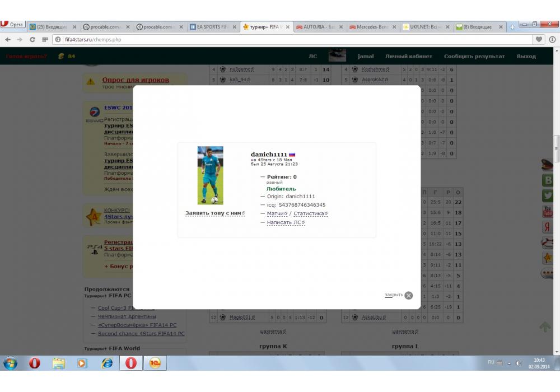560x392 pixels.
Task: Click the browser reload button
Action: click(x=32, y=40)
